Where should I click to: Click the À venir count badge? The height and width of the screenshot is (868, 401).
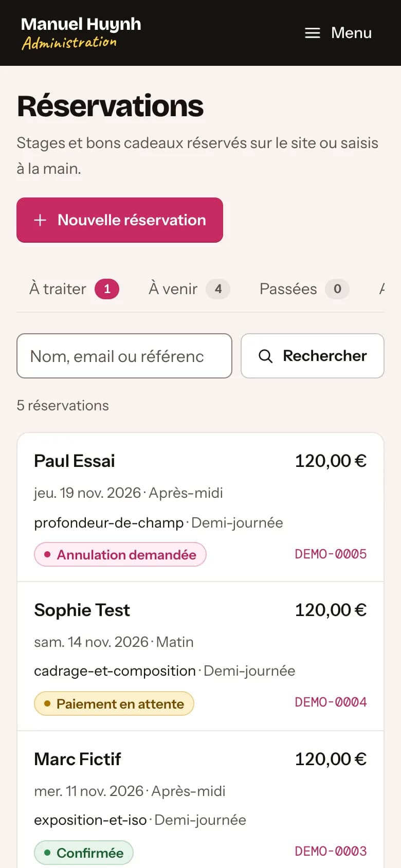point(218,289)
